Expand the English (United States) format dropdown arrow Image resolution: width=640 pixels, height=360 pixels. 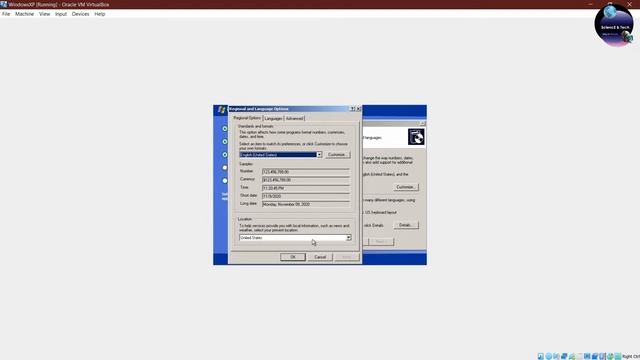pos(319,155)
